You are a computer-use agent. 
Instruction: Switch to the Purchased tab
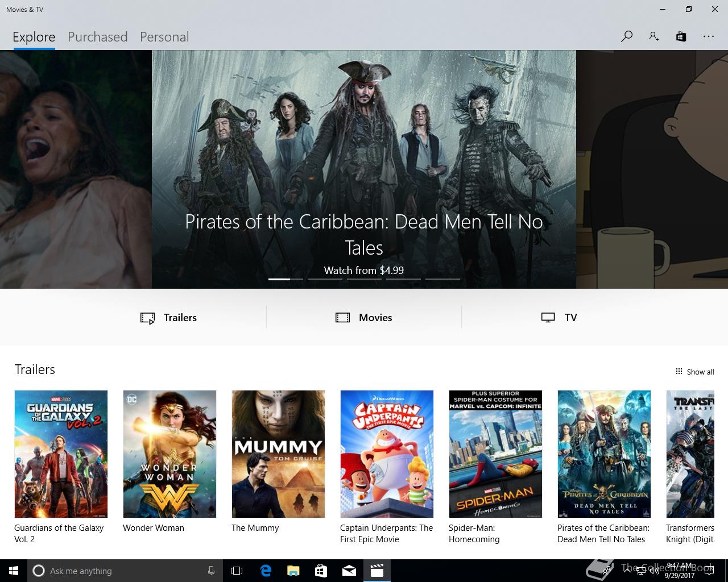click(97, 37)
